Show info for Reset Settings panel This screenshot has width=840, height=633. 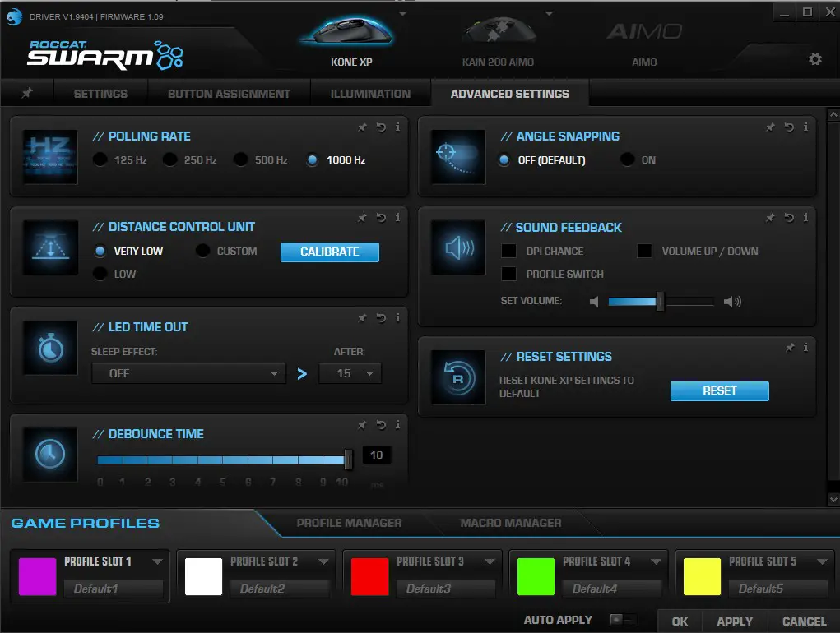click(805, 348)
